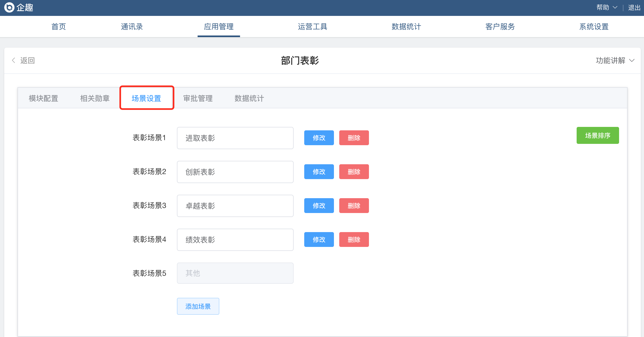
Task: Click the 企趣 logo icon
Action: (9, 7)
